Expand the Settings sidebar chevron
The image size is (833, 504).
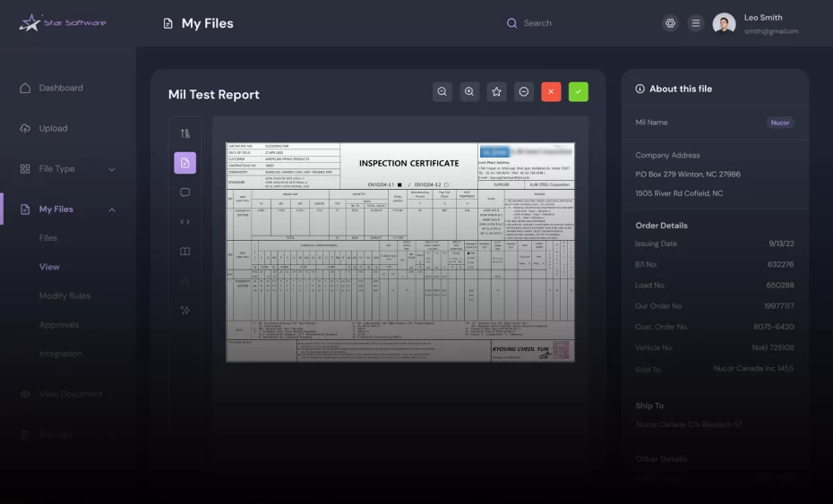click(x=112, y=435)
